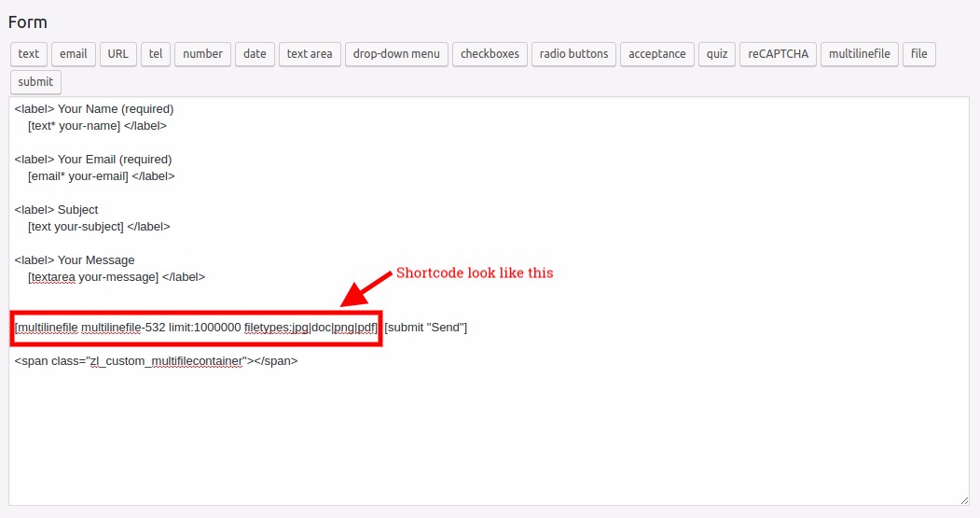Screen dimensions: 980x518
Task: Click the [text* your-name] tag line
Action: click(98, 126)
